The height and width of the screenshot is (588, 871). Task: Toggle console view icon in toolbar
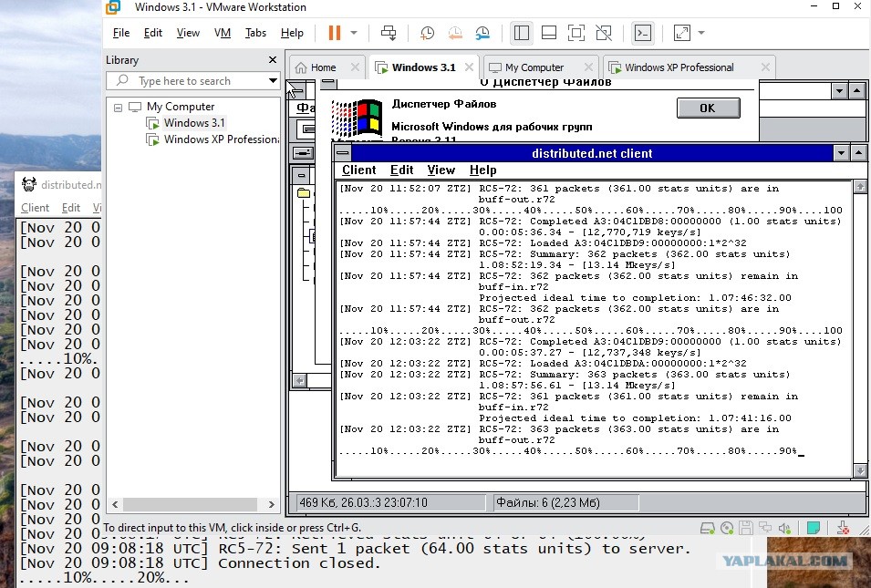pos(643,33)
